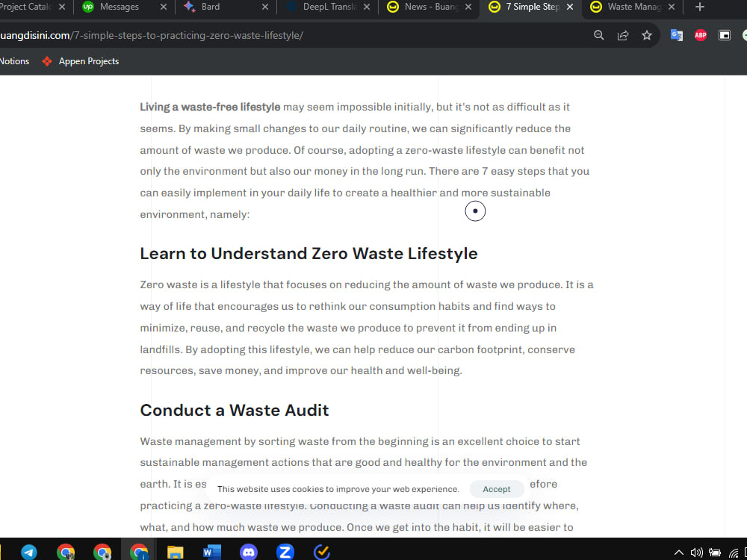This screenshot has height=560, width=747.
Task: Open Microsoft Word from the taskbar
Action: [x=211, y=552]
